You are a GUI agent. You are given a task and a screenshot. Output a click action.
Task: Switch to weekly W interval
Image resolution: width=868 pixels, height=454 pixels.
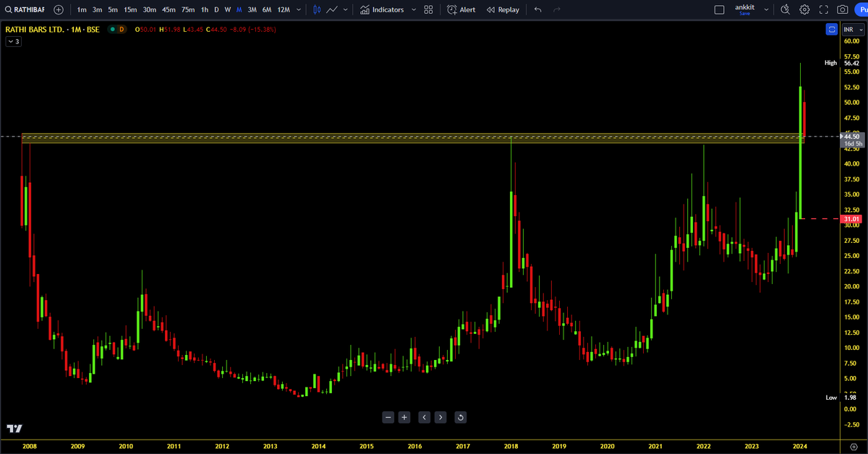pos(228,10)
